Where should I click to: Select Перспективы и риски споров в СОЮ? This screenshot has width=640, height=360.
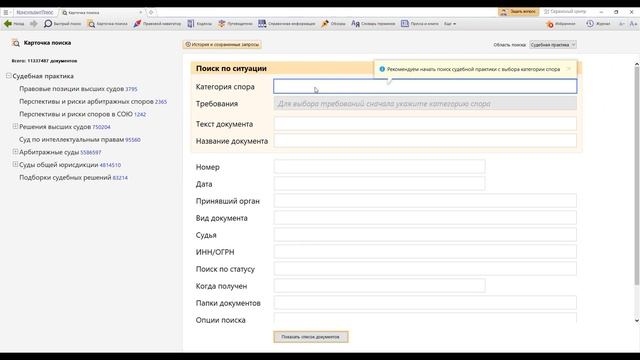tap(76, 114)
